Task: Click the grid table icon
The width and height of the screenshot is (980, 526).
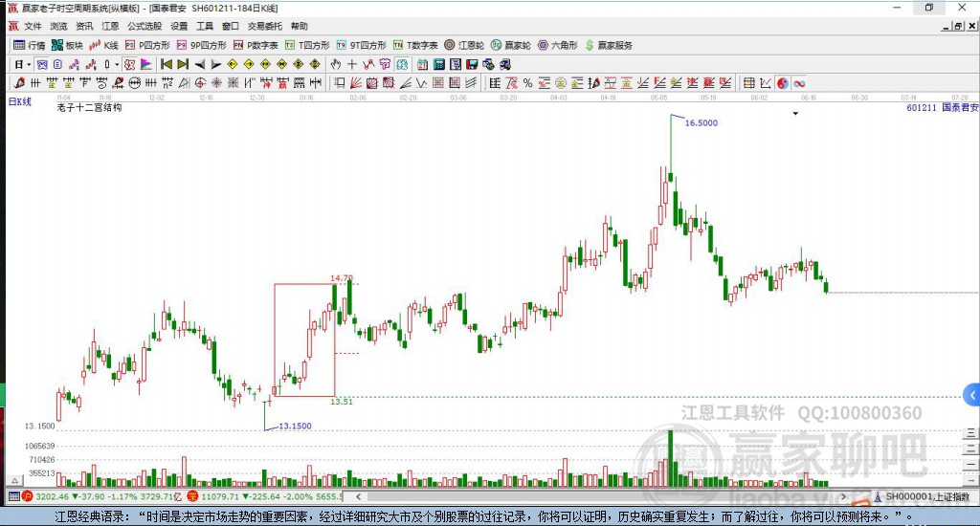Action: [x=748, y=82]
